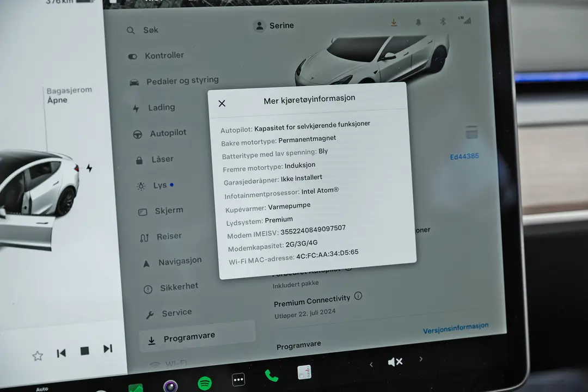Tap the download icon beside Programvare
This screenshot has height=392, width=588.
point(151,341)
